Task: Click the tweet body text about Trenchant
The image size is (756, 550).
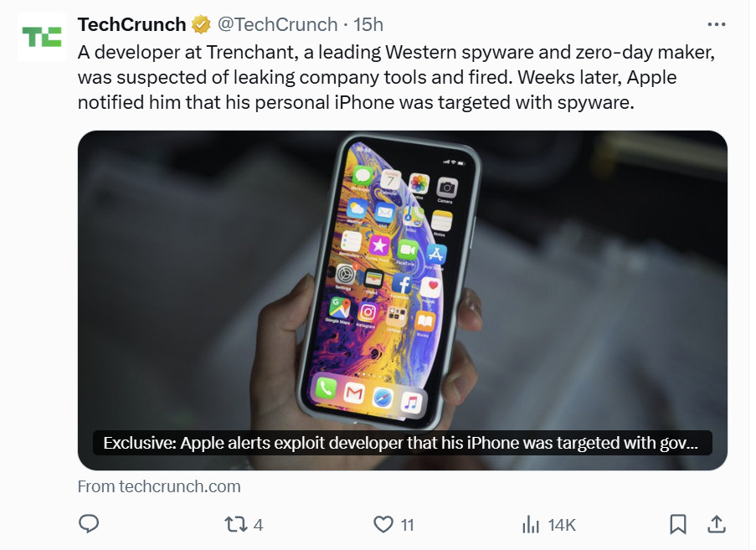Action: [394, 78]
